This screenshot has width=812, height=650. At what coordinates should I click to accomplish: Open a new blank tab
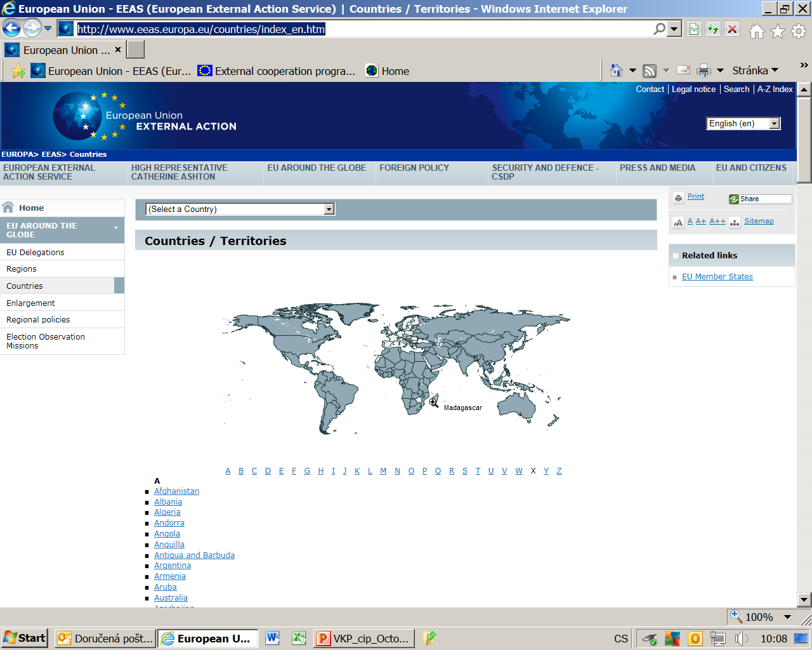[x=136, y=50]
